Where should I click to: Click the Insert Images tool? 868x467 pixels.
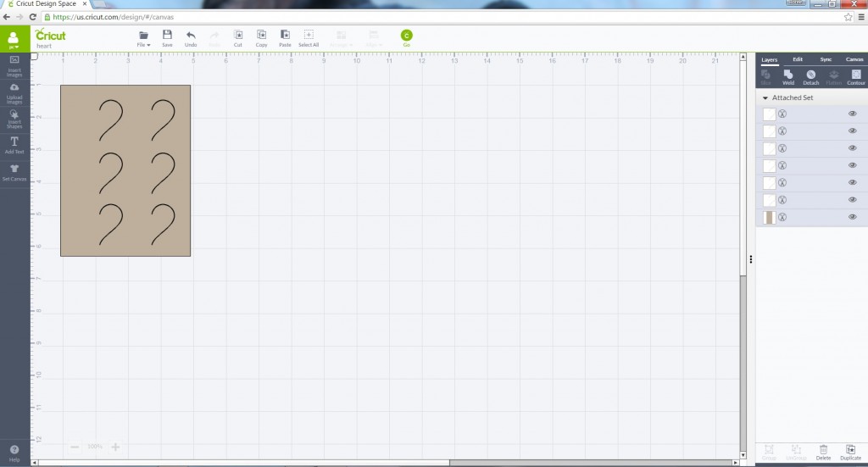click(14, 65)
